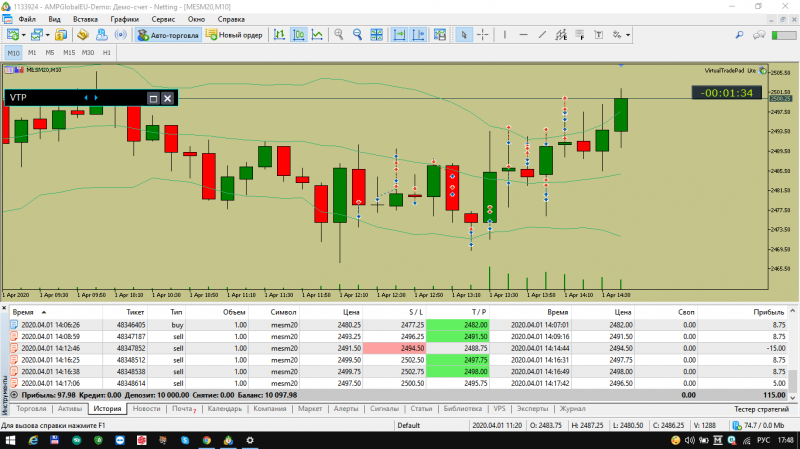Viewport: 800px width, 449px height.
Task: Click the green progress indicator in toolbar
Action: coord(784,35)
